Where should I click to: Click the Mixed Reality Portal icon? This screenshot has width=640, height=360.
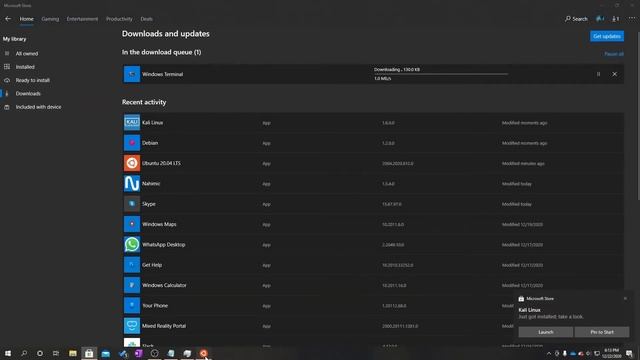point(132,326)
